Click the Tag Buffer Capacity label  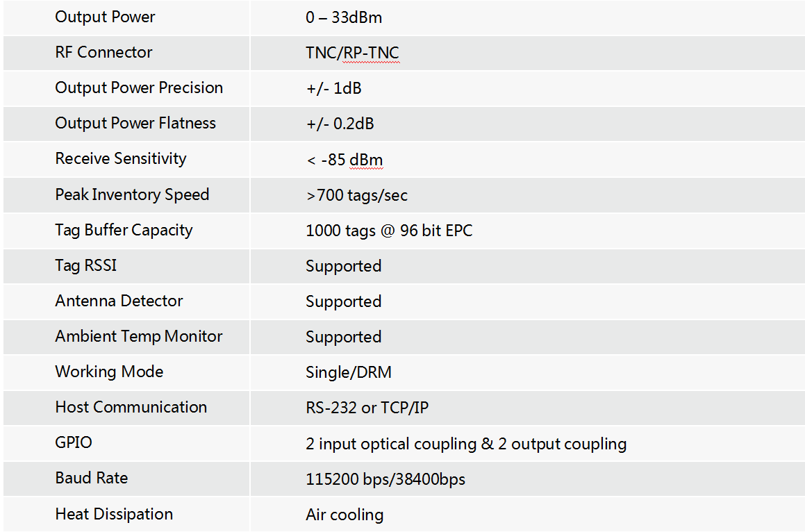coord(124,230)
